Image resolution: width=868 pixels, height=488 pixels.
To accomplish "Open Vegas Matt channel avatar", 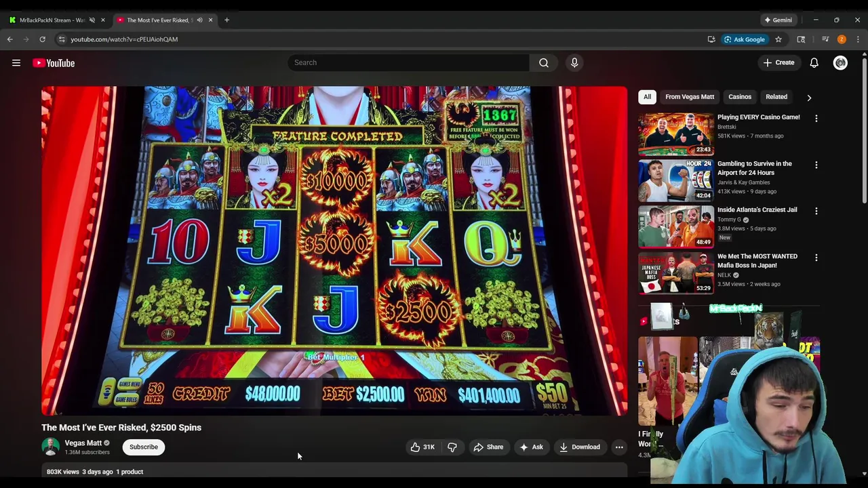I will pyautogui.click(x=50, y=447).
